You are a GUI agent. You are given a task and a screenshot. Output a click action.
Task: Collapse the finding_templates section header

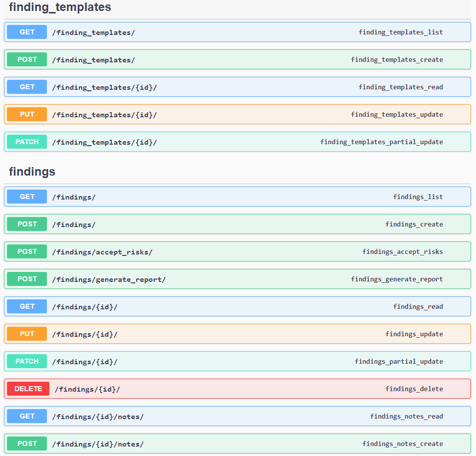click(x=60, y=7)
